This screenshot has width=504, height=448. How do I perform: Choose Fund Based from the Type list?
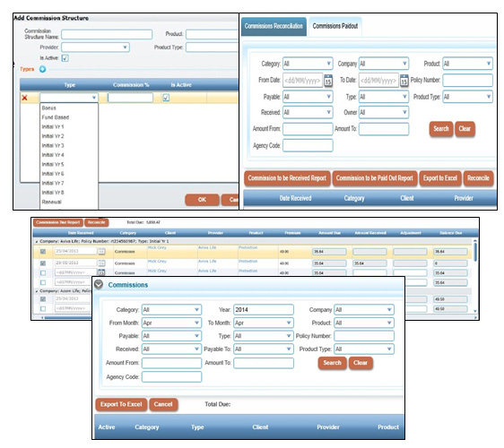pos(56,117)
